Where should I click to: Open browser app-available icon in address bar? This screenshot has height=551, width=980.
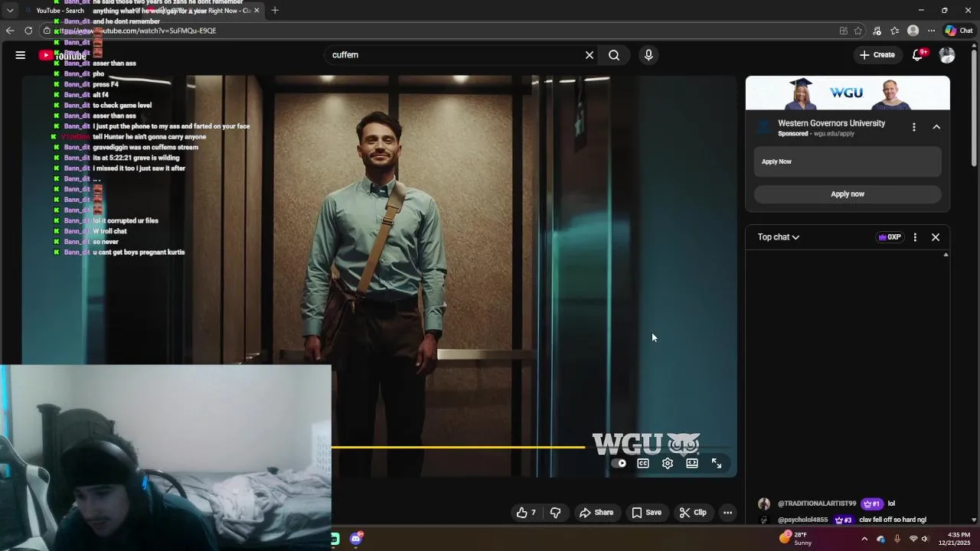coord(843,31)
